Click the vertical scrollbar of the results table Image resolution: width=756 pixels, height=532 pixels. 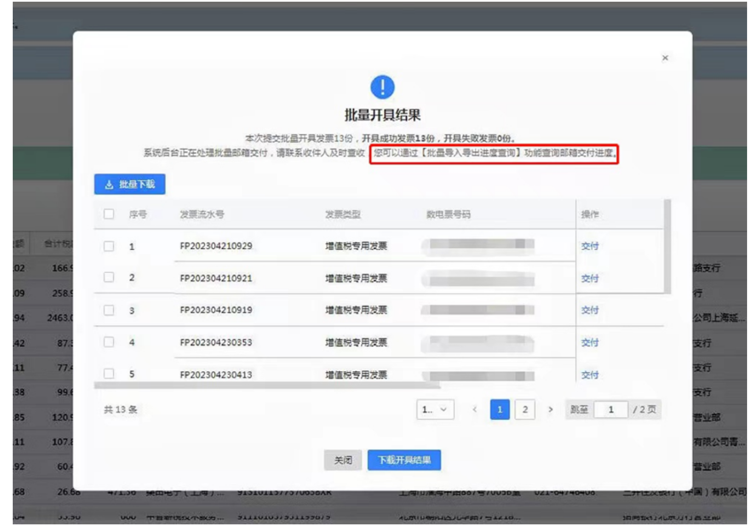point(667,246)
